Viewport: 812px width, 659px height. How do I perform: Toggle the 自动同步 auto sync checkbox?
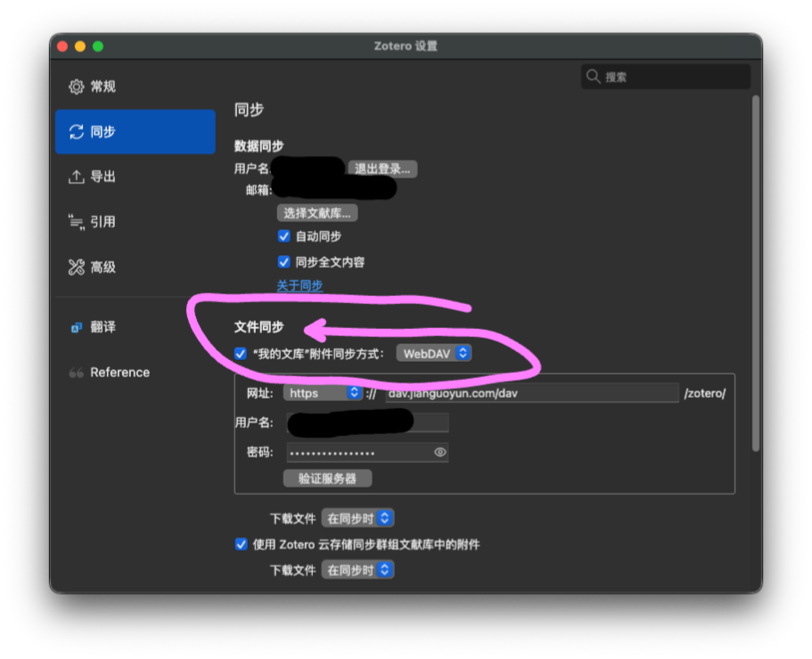tap(283, 236)
